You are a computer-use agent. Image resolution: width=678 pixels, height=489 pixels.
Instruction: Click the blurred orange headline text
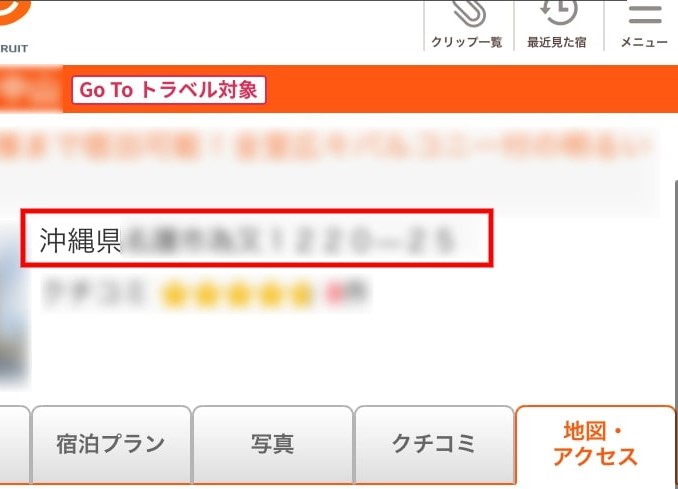coord(324,145)
